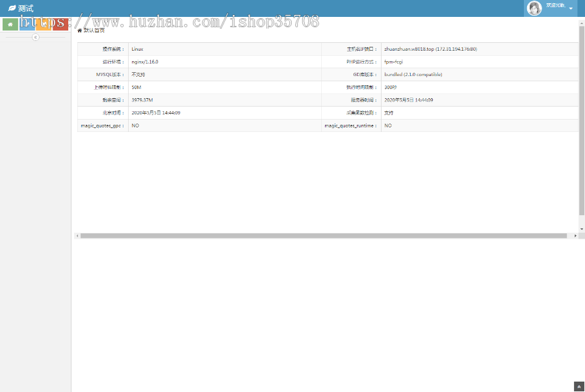Click the 主机名IP端口 label
Screen dimensions: 585x392
[x=361, y=49]
